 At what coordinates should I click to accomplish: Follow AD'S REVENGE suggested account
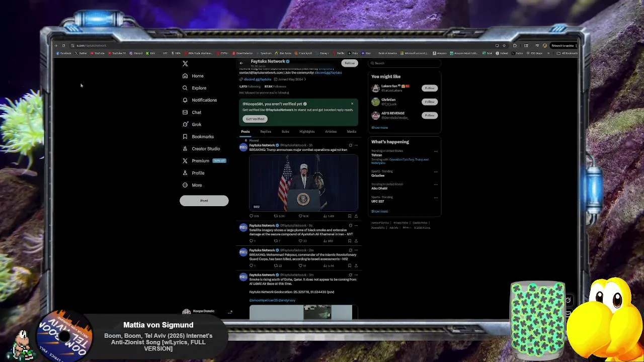tap(429, 115)
